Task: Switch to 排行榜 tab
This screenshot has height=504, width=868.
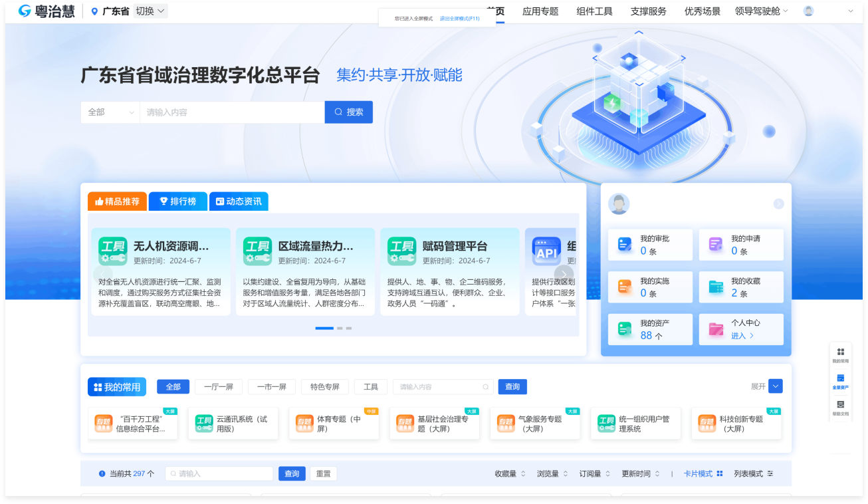Action: coord(177,201)
